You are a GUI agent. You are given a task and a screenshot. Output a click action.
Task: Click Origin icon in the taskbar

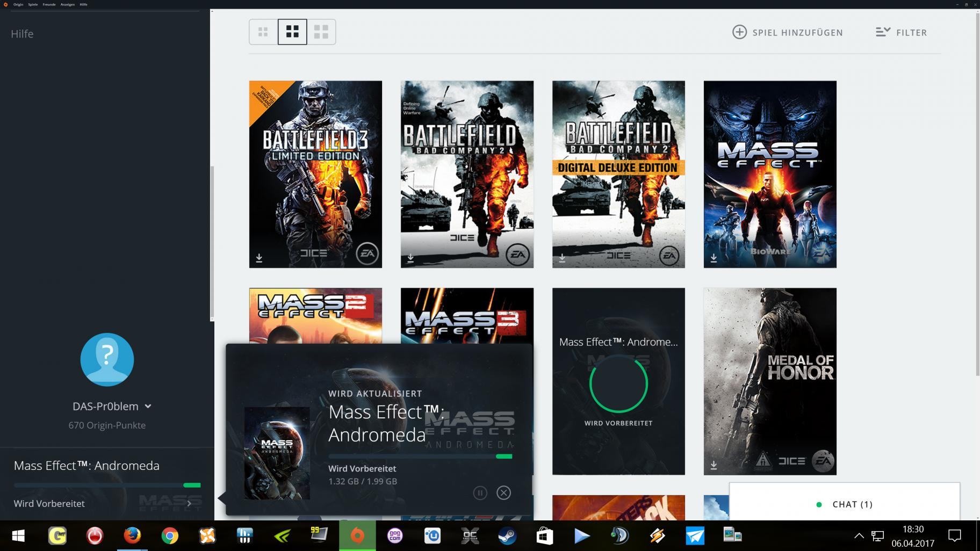[x=357, y=535]
